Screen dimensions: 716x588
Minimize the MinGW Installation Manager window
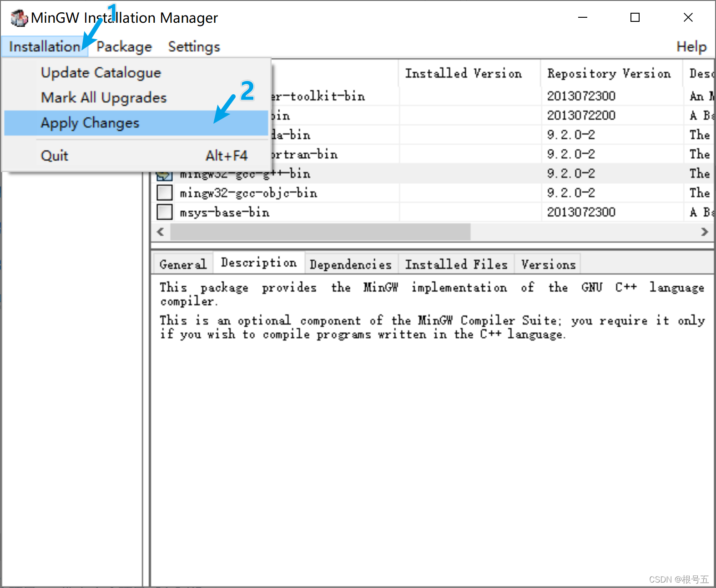tap(583, 17)
